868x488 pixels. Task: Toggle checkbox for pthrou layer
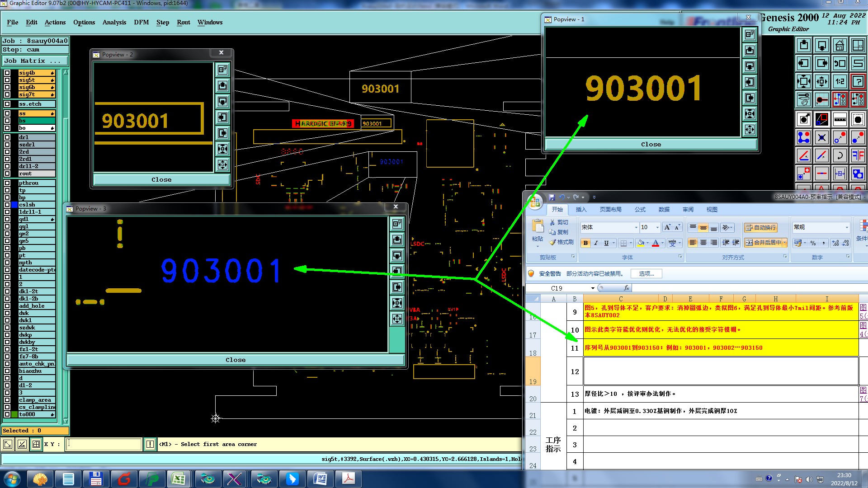(7, 183)
